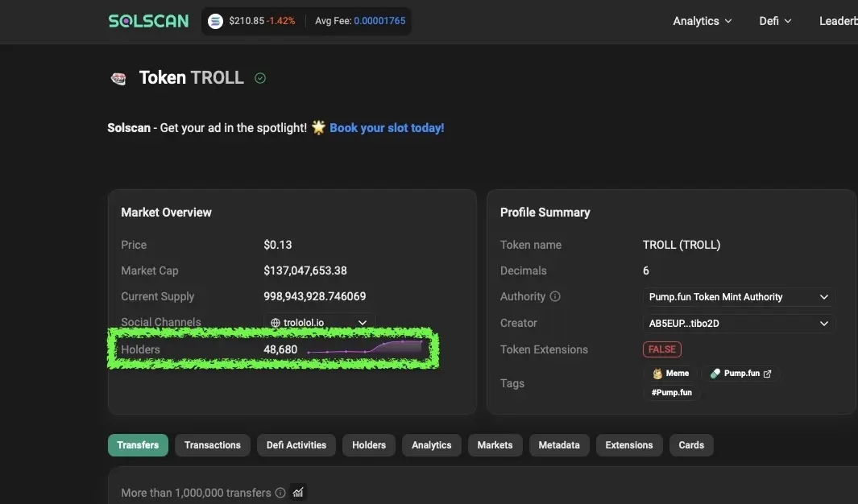
Task: Switch to the Markets tab
Action: click(x=495, y=445)
